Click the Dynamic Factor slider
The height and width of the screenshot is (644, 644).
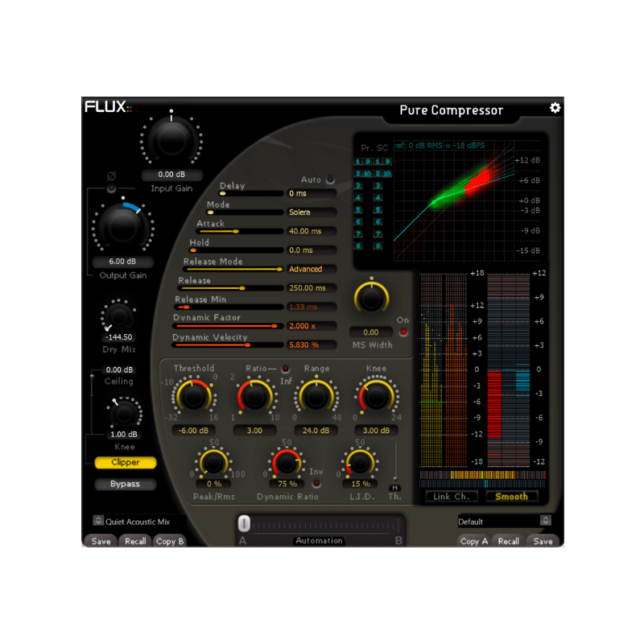229,326
